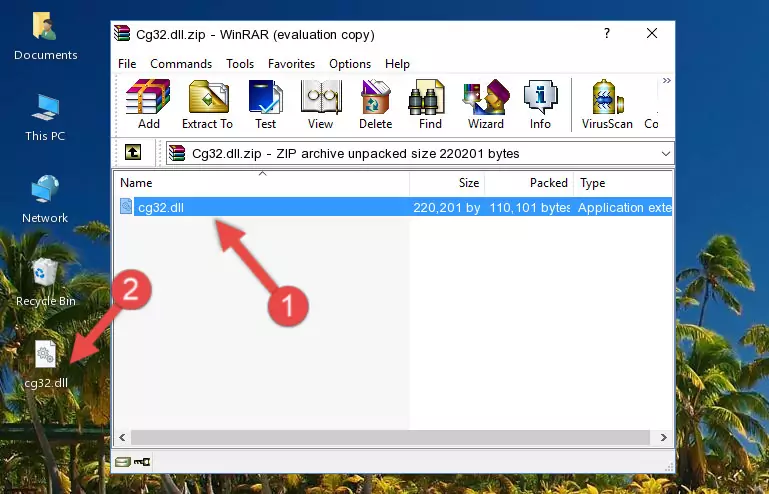Image resolution: width=769 pixels, height=494 pixels.
Task: Launch the Wizard tool
Action: 486,104
